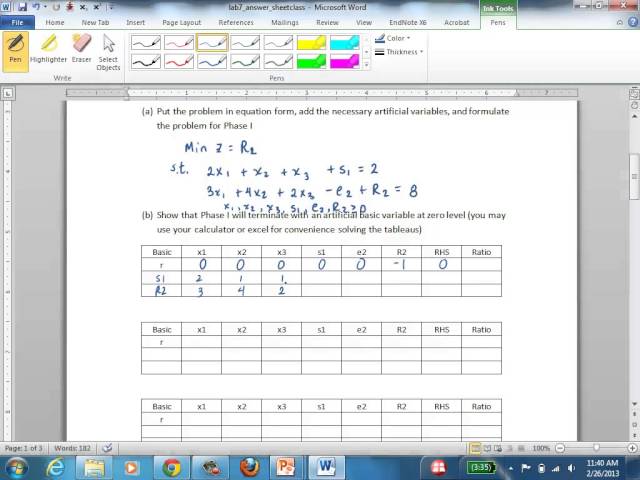Viewport: 640px width, 480px height.
Task: Click the Save icon in Quick Access Toolbar
Action: click(x=22, y=7)
